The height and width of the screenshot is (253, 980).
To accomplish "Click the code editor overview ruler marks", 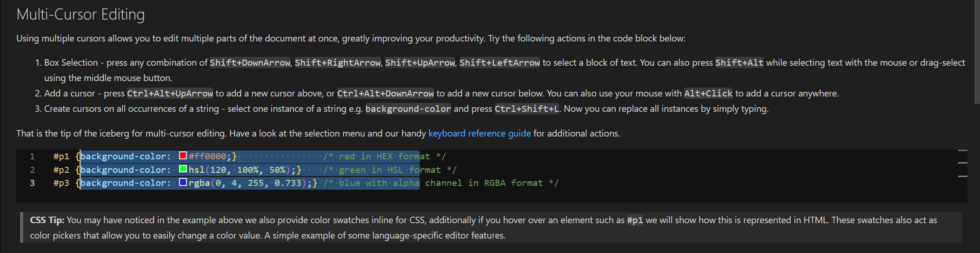I will [963, 164].
